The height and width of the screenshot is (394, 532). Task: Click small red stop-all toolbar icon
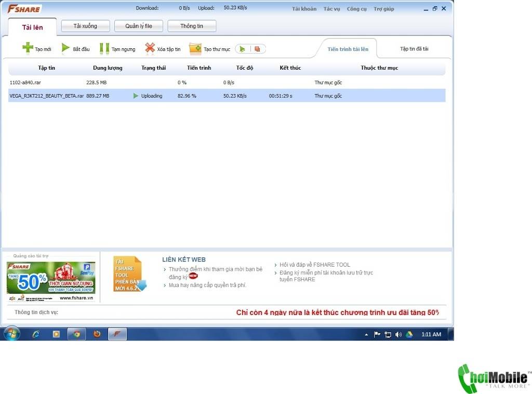pyautogui.click(x=258, y=49)
